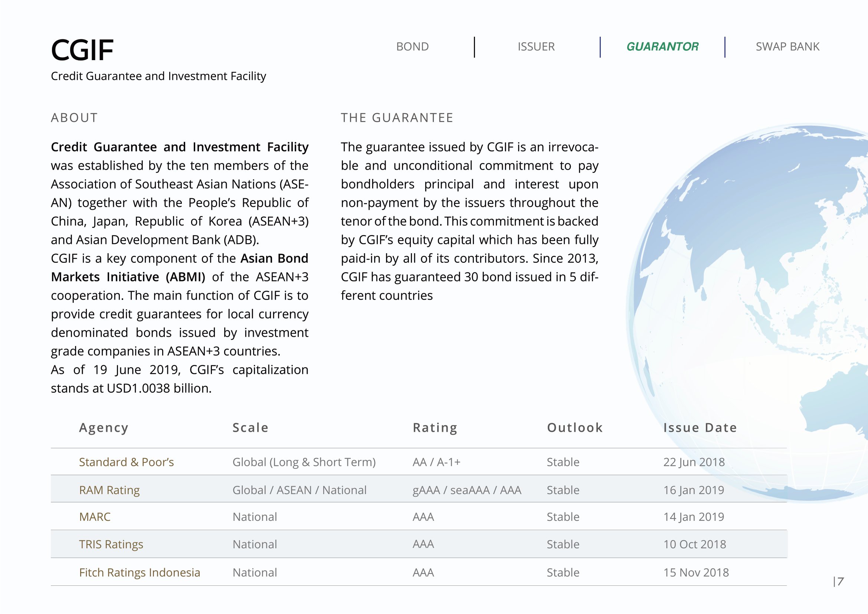The width and height of the screenshot is (868, 614).
Task: Switch to the ISSUER tab
Action: click(x=536, y=46)
